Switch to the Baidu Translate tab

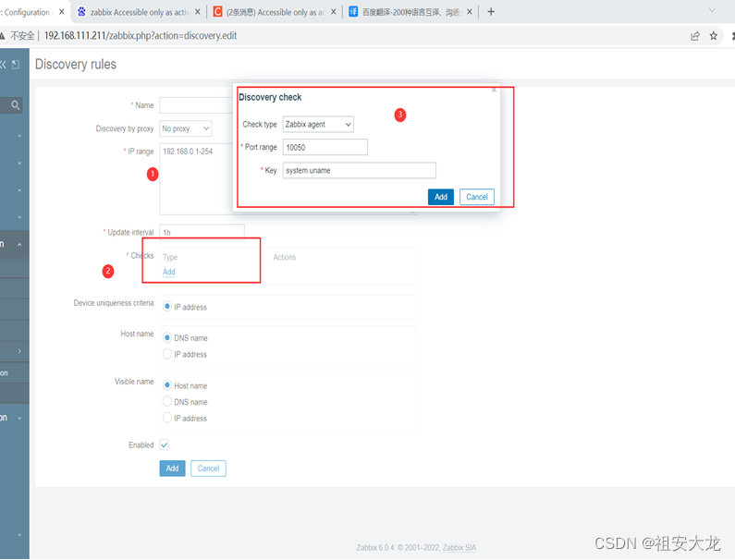pos(411,12)
